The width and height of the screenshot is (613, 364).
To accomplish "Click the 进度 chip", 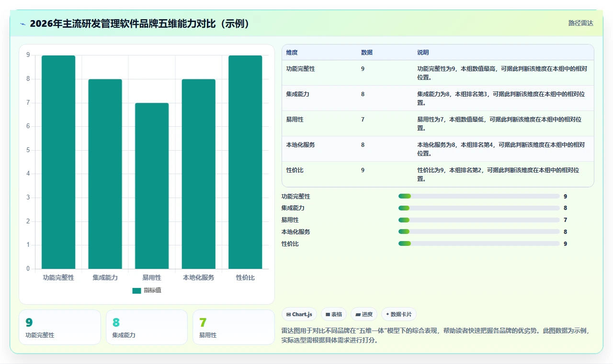I will (364, 314).
